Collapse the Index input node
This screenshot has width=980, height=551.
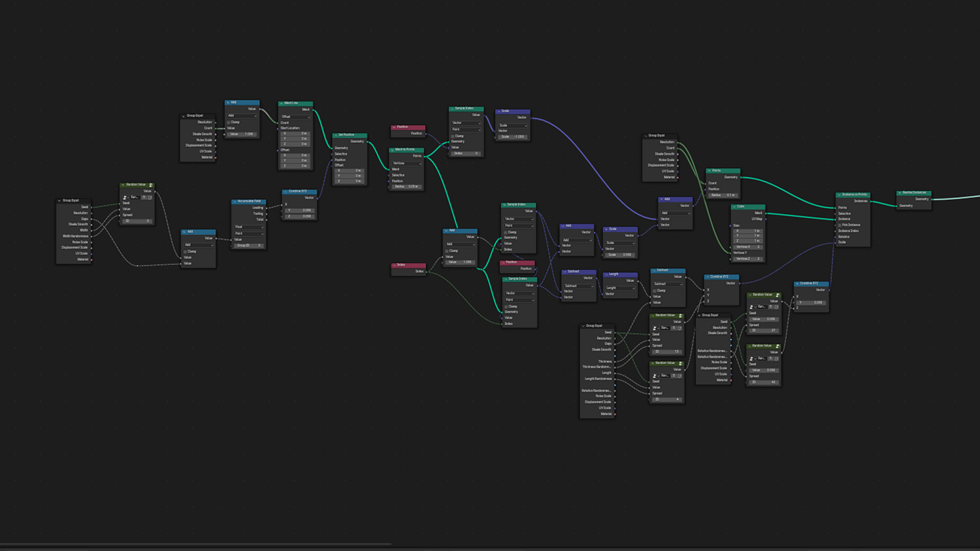point(394,265)
